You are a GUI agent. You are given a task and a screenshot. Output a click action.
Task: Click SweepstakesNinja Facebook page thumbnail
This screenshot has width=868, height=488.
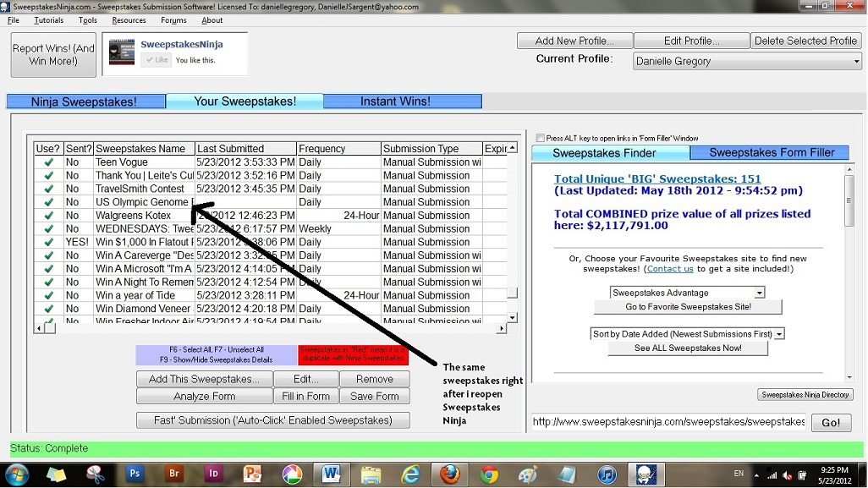point(122,52)
